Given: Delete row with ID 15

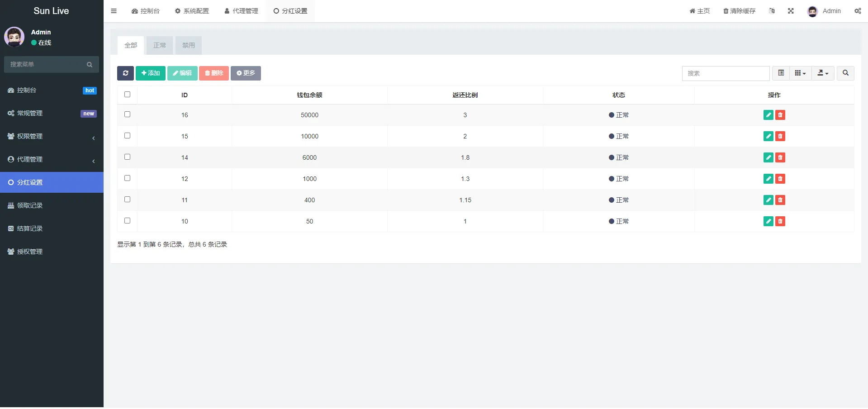Looking at the screenshot, I should click(x=780, y=136).
